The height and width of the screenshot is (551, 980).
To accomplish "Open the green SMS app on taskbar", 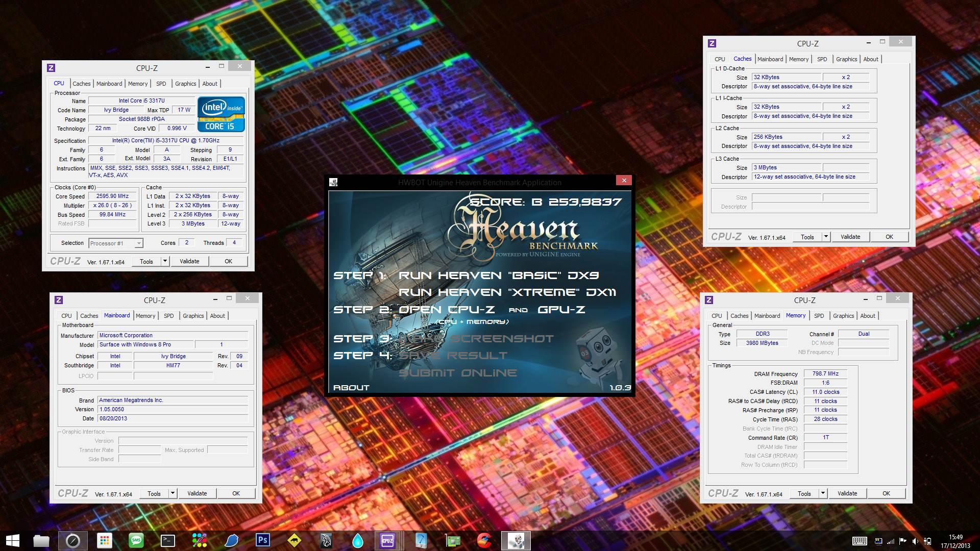I will (x=136, y=540).
